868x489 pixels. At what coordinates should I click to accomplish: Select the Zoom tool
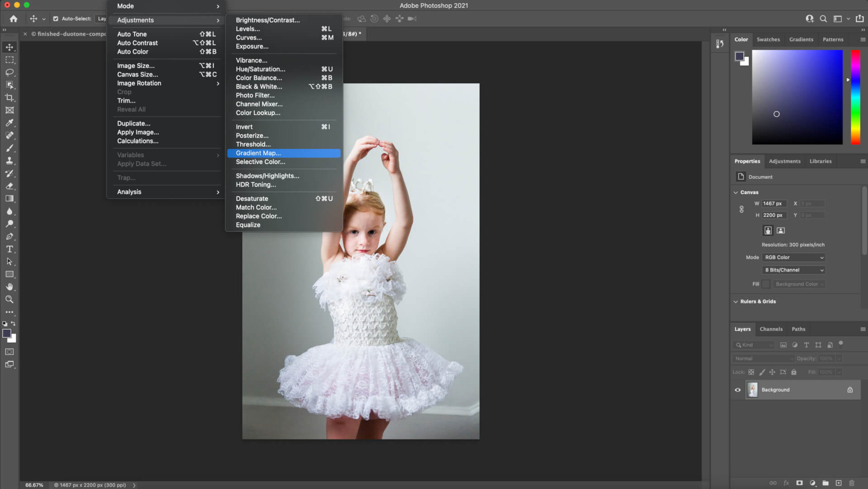point(9,299)
